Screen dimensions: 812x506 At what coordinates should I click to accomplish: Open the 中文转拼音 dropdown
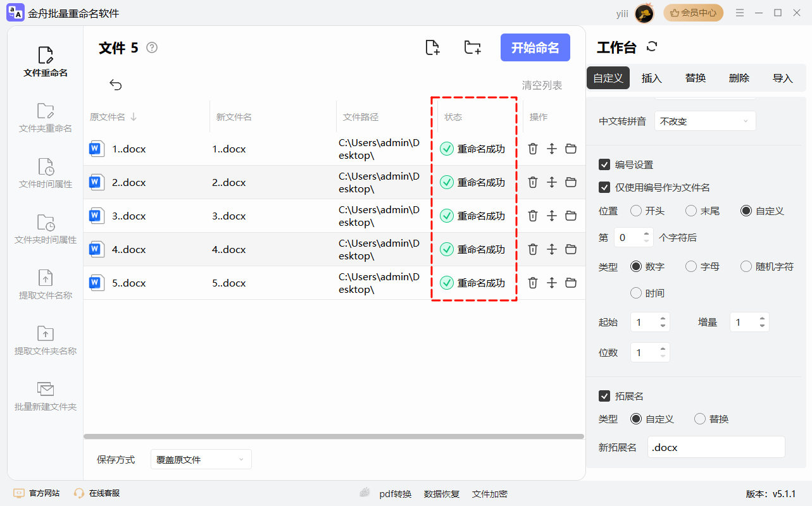tap(704, 121)
